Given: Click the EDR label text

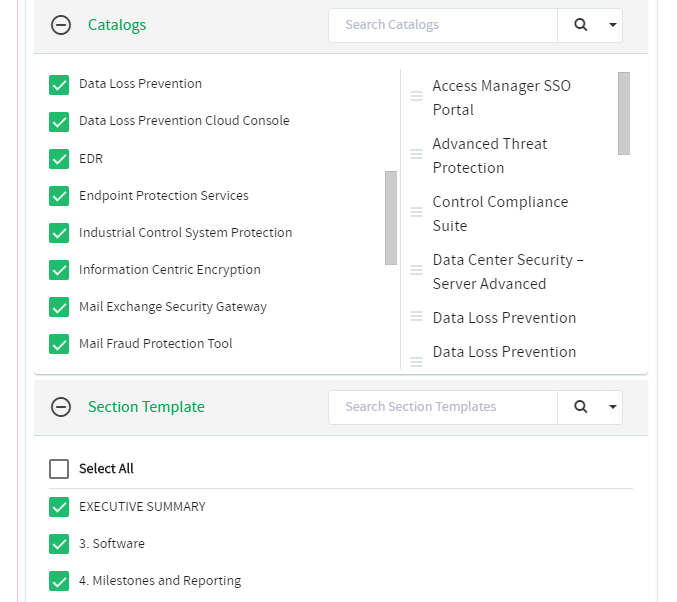Looking at the screenshot, I should pyautogui.click(x=91, y=158).
